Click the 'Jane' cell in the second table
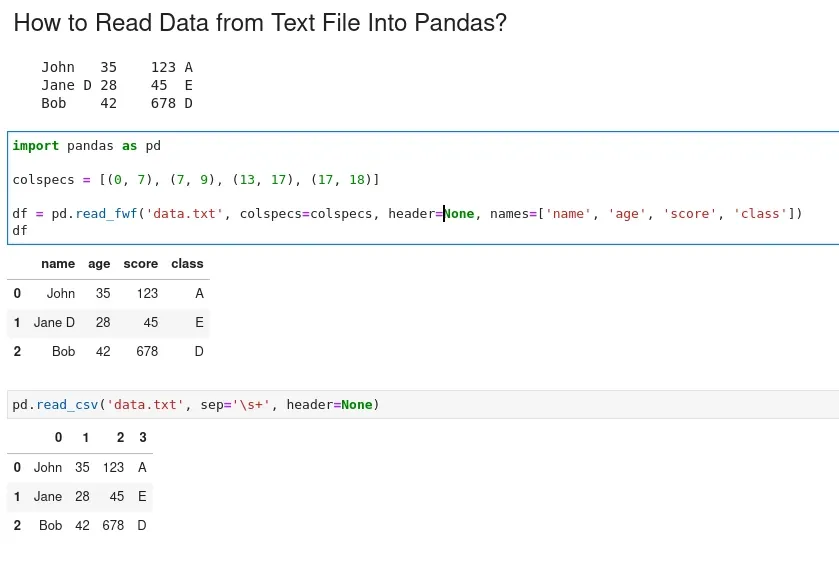839x563 pixels. pyautogui.click(x=48, y=496)
